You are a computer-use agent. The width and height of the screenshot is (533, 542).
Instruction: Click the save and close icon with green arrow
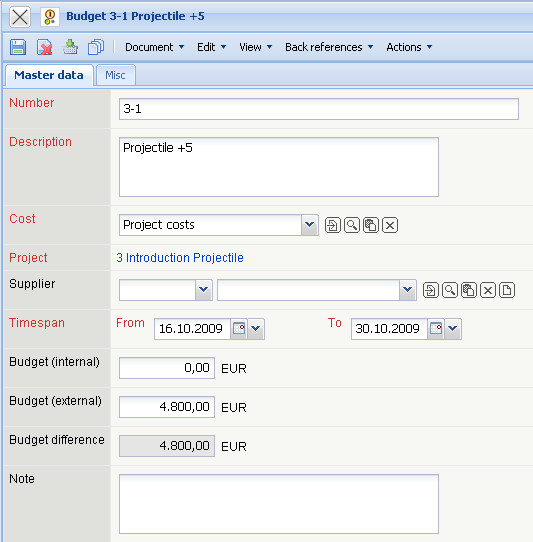[70, 47]
